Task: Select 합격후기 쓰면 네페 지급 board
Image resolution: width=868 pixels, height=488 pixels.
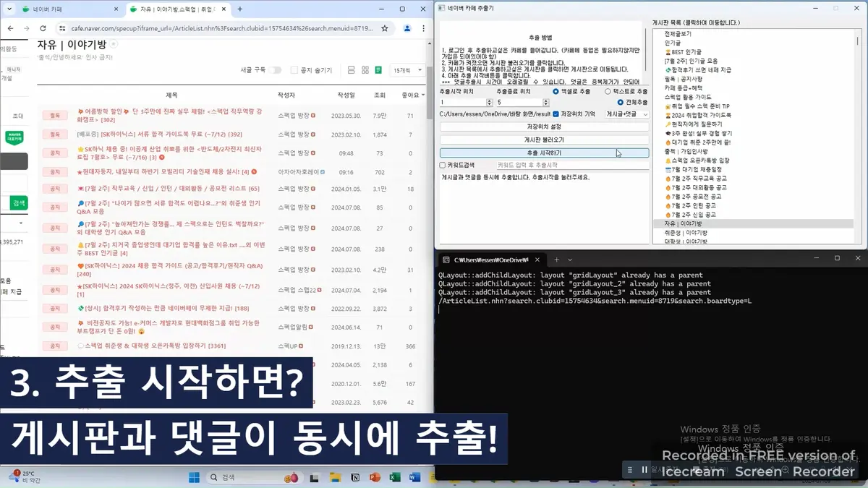Action: pyautogui.click(x=697, y=70)
